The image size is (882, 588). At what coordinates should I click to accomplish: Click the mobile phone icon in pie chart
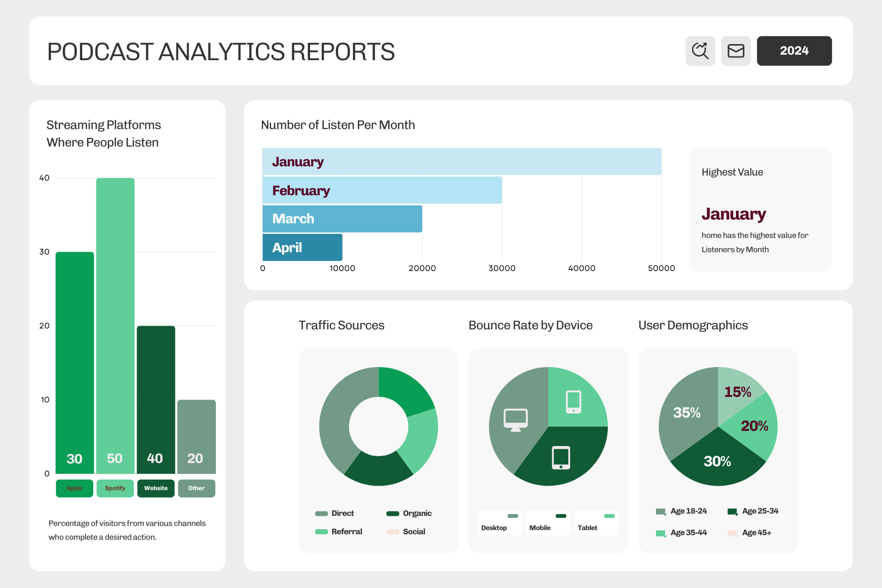[x=573, y=402]
